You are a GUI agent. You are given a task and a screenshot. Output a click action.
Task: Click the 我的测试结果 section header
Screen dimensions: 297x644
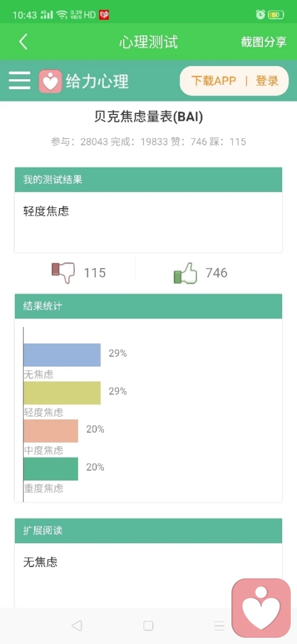coord(148,180)
